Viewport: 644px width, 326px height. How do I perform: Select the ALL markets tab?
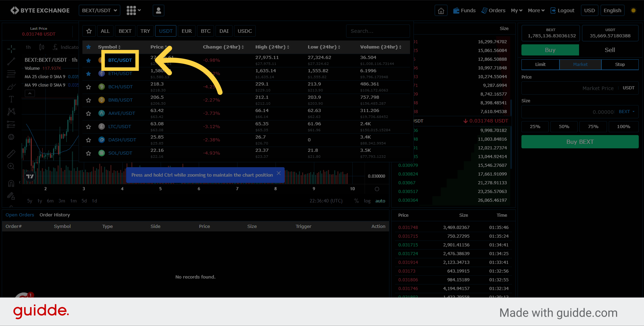(x=105, y=31)
